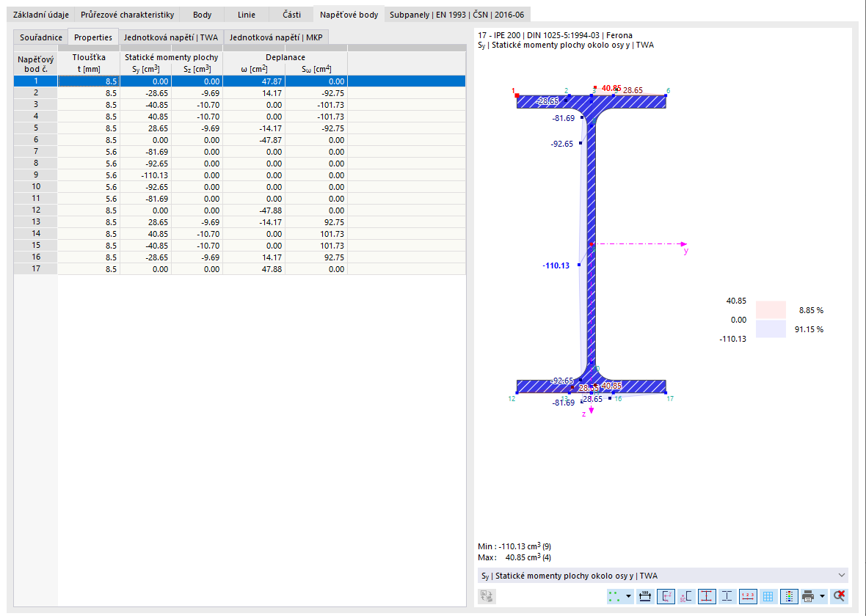Click the Sy [cm³] column header
Image resolution: width=866 pixels, height=616 pixels.
[146, 69]
